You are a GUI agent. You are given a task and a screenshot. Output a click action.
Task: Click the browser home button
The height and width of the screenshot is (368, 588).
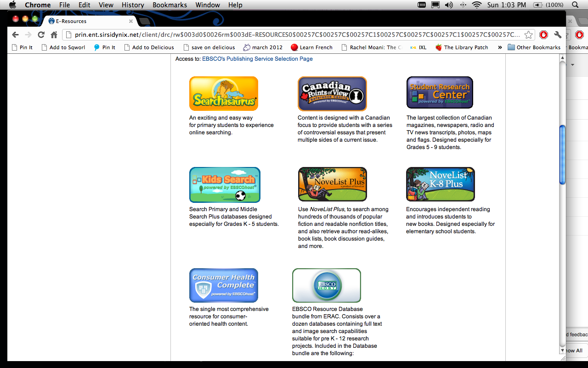tap(54, 34)
